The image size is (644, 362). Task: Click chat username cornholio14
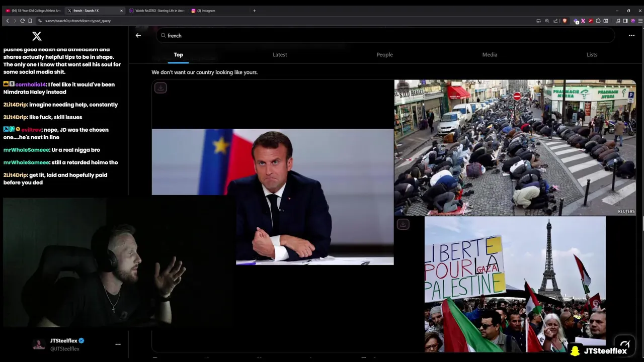click(x=30, y=84)
